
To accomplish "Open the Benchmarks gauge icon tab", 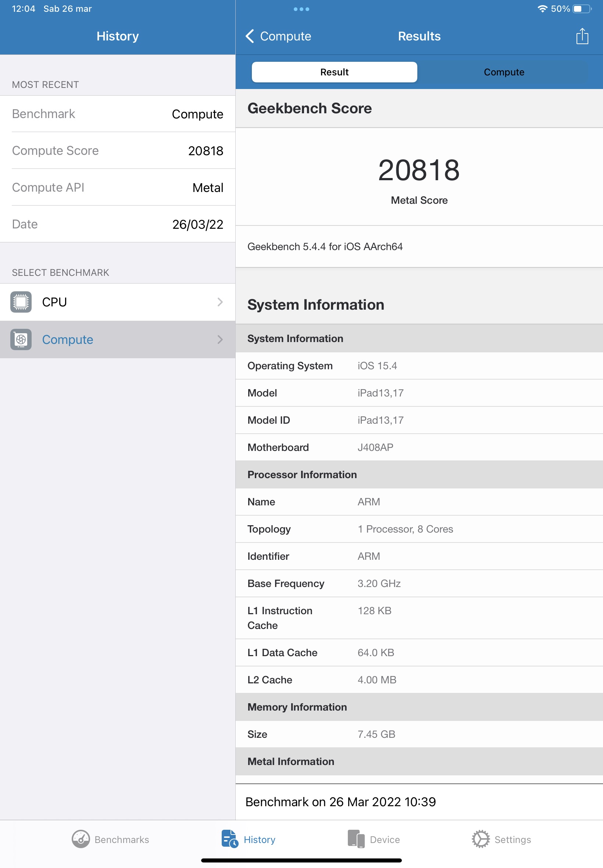I will coord(81,839).
